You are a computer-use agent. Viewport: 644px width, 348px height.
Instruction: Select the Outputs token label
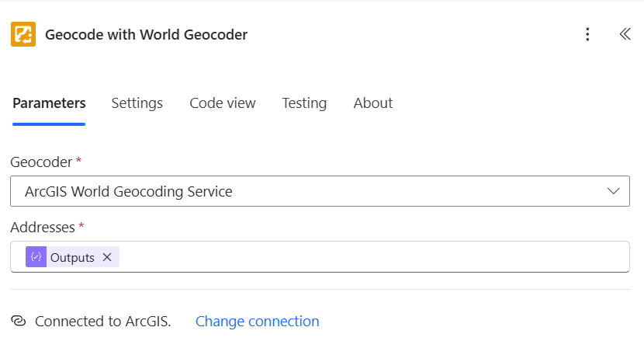tap(72, 257)
